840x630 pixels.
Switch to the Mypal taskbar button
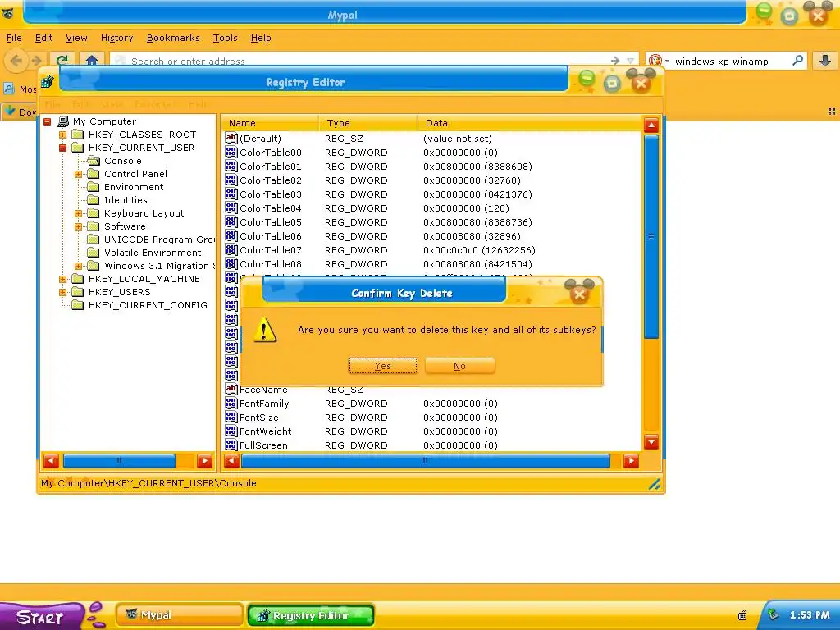tap(179, 615)
